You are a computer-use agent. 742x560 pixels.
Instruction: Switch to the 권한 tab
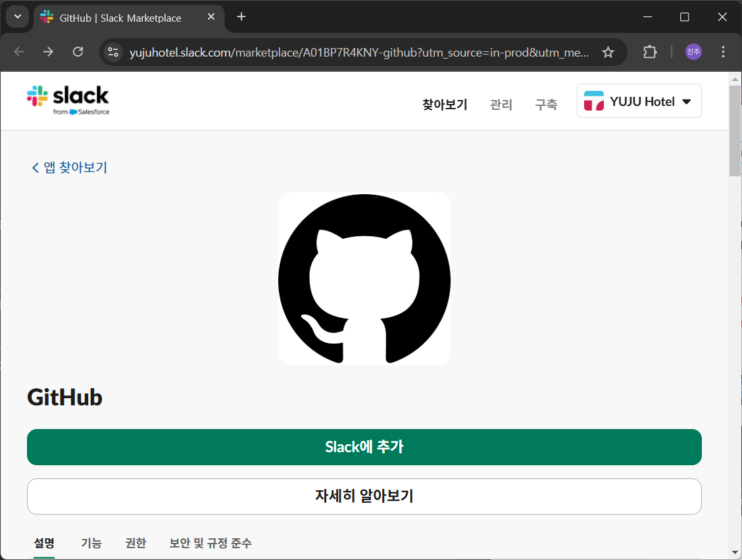pos(136,543)
